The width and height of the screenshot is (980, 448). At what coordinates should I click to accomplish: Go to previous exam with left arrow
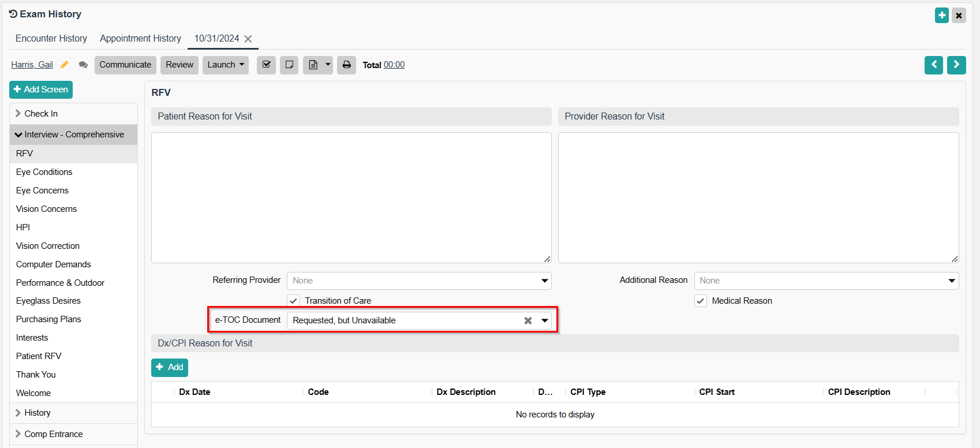(933, 65)
